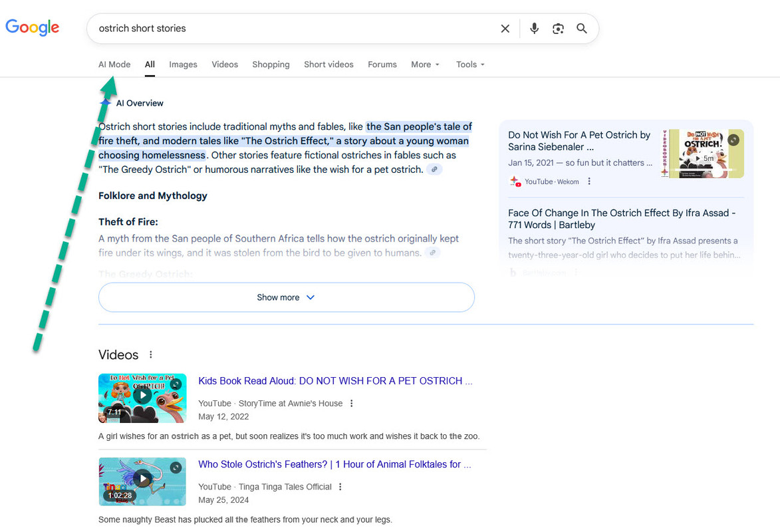
Task: Open the Videos tab
Action: (225, 65)
